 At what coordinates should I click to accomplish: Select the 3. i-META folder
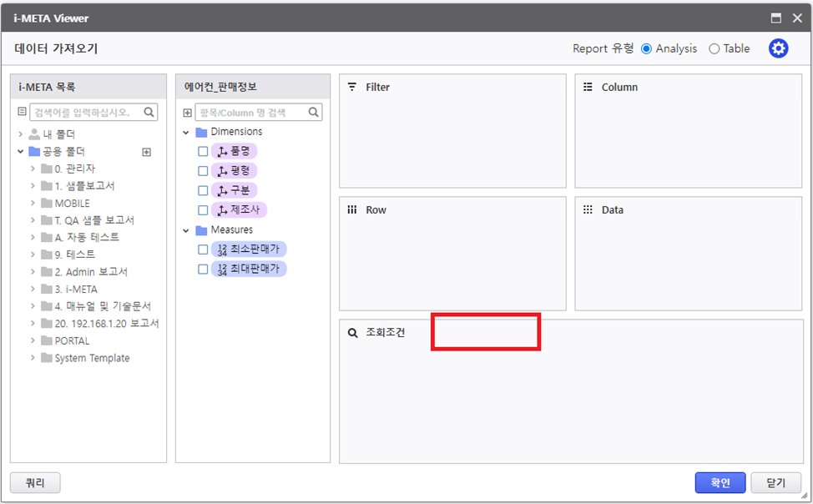coord(75,290)
